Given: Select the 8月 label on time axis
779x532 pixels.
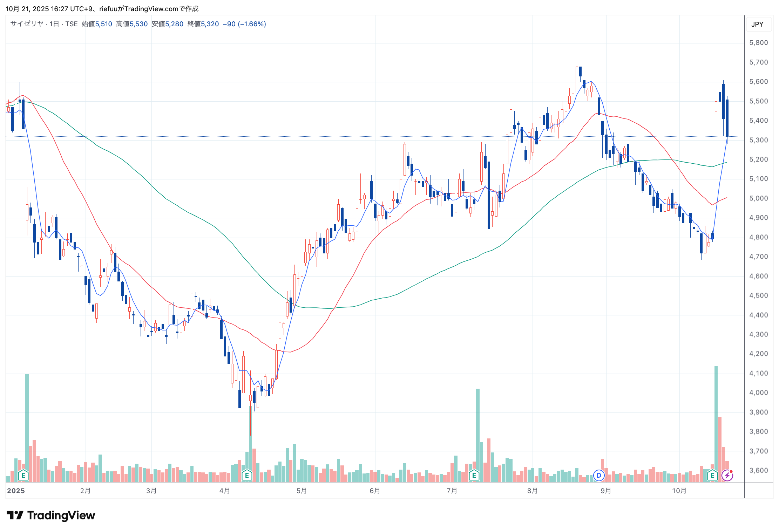Looking at the screenshot, I should click(532, 491).
